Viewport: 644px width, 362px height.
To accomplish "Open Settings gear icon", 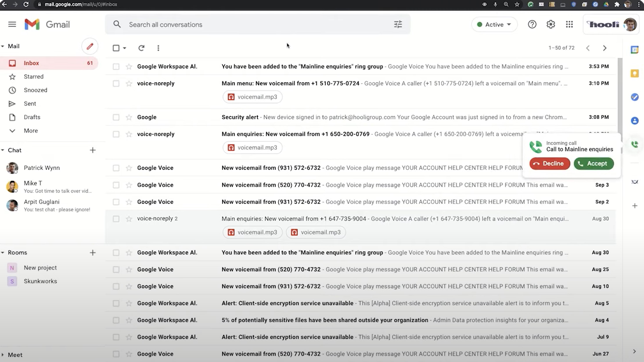I will pos(550,24).
